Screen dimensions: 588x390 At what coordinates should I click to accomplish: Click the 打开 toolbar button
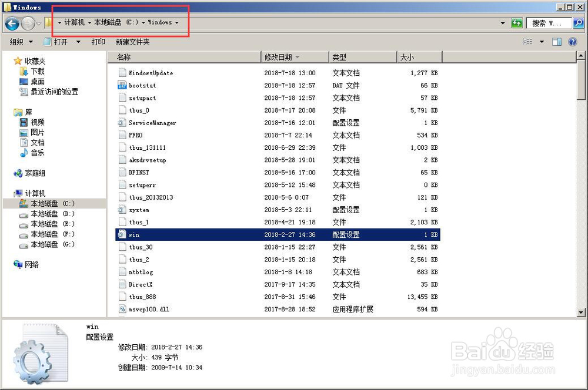(x=56, y=42)
